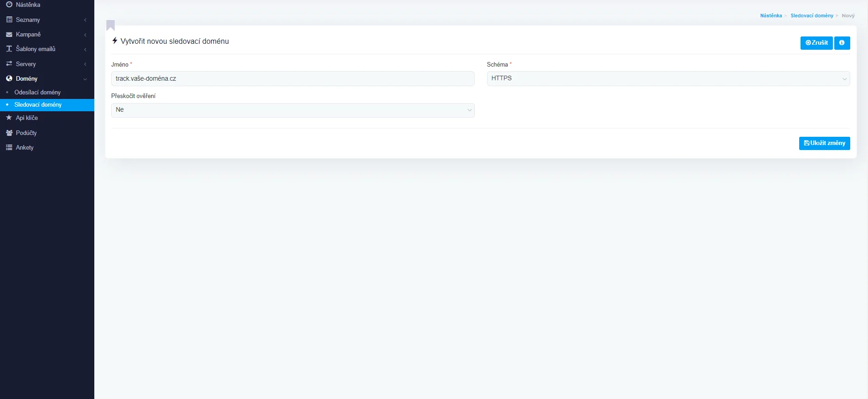
Task: Expand the Seznamy submenu chevron
Action: (x=85, y=20)
